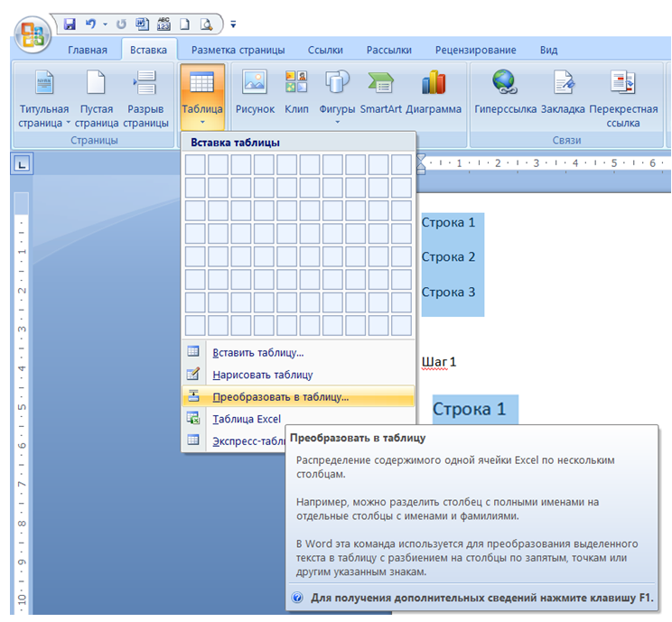Redo action in Quick Access toolbar

click(121, 24)
